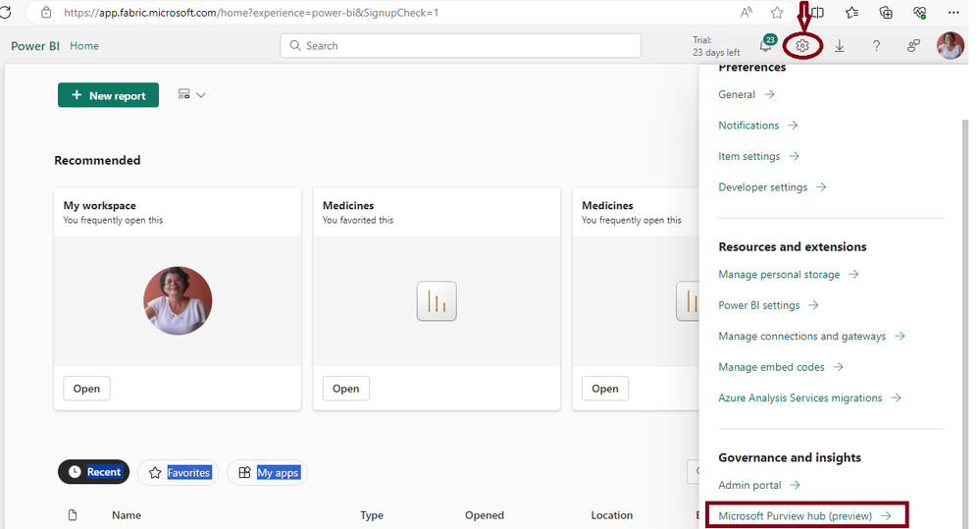Open the browser collections icon

(886, 13)
